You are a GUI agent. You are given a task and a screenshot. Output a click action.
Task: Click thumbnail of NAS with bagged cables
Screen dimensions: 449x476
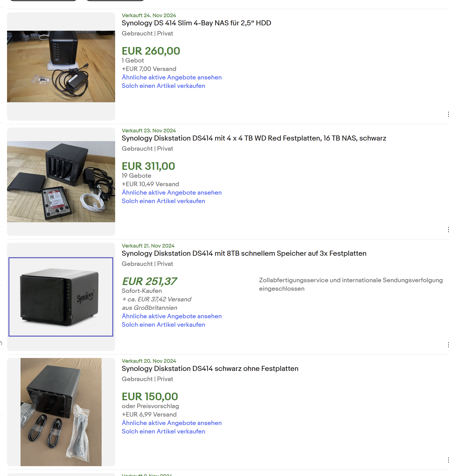tap(61, 412)
